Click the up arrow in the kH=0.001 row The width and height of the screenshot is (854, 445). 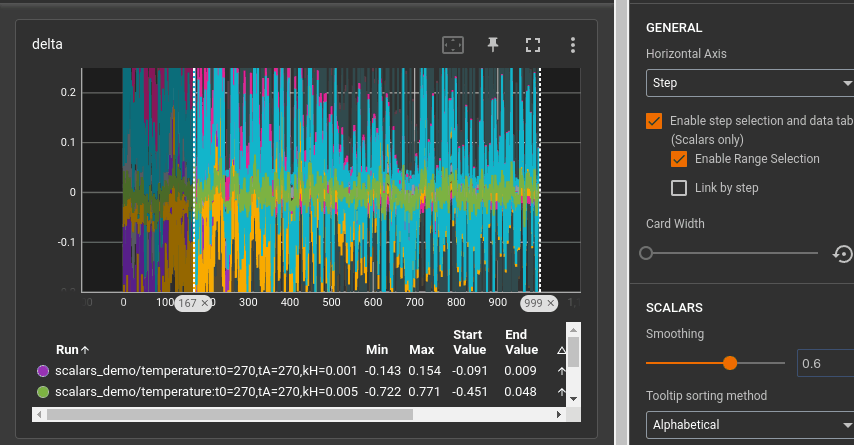[561, 371]
